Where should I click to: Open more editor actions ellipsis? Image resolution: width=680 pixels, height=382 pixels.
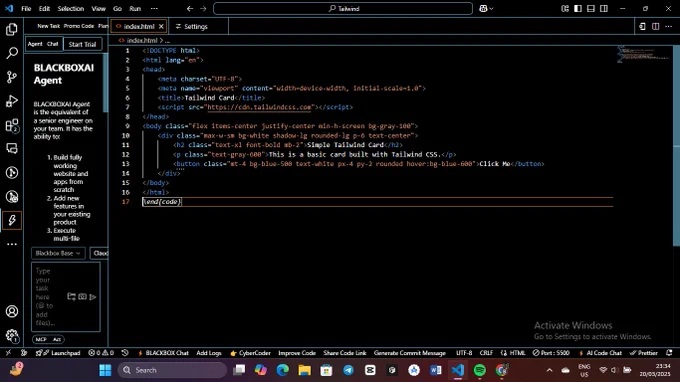[x=668, y=26]
